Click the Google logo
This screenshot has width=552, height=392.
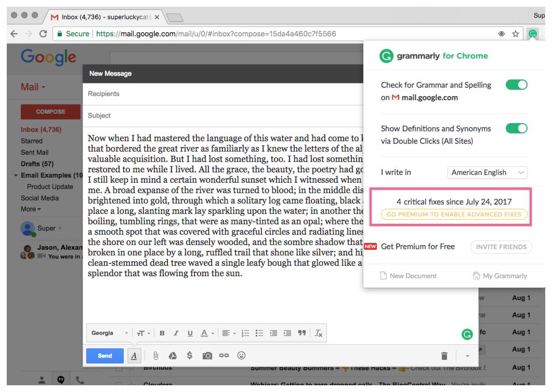48,57
